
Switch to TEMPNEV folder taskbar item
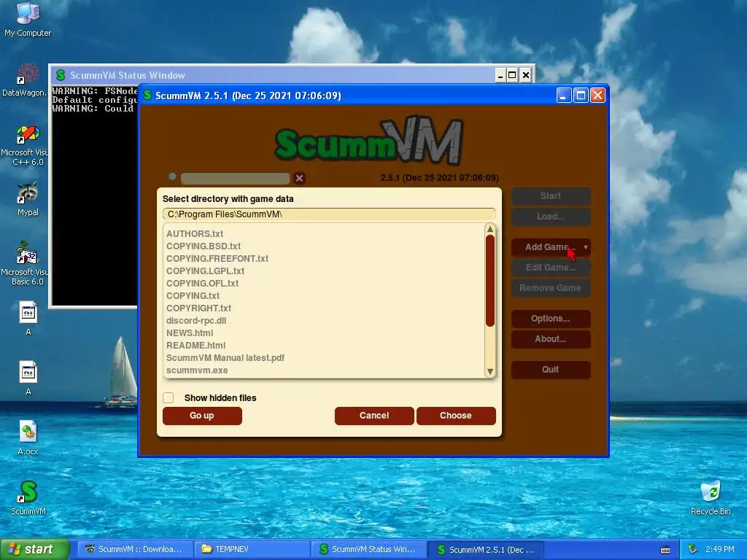pyautogui.click(x=252, y=550)
